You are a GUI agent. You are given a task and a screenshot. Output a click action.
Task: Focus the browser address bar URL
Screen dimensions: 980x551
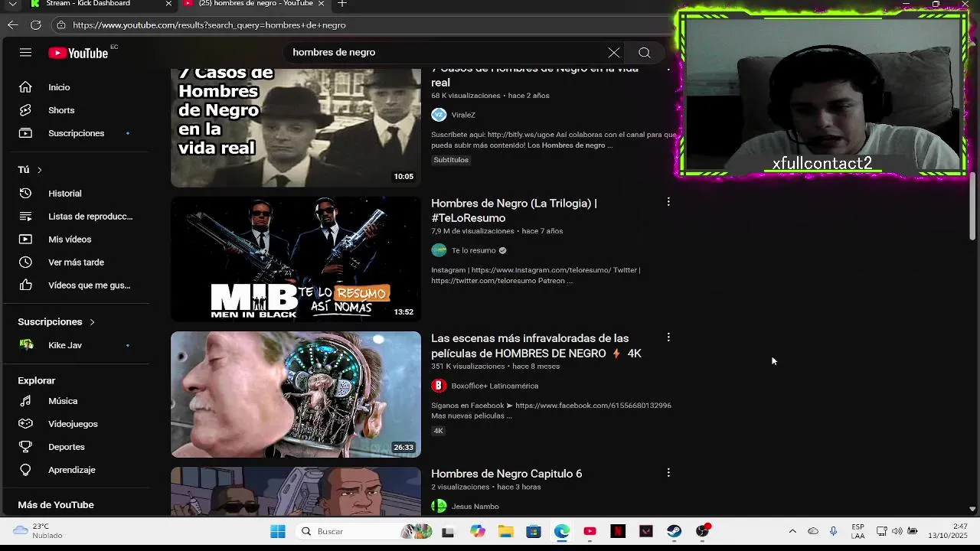click(209, 25)
